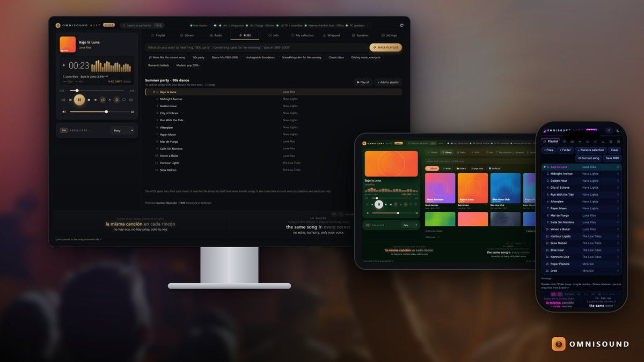
Task: Select the Albums filter on the tablet
Action: pyautogui.click(x=432, y=168)
